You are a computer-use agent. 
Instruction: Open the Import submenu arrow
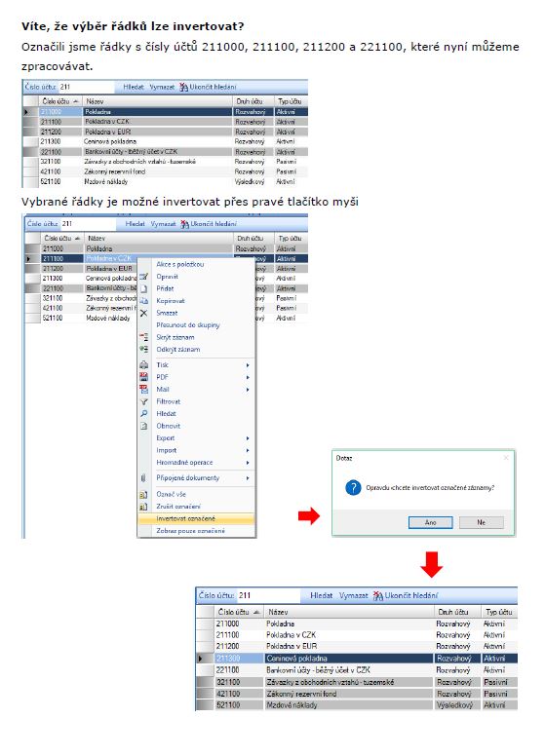(248, 450)
